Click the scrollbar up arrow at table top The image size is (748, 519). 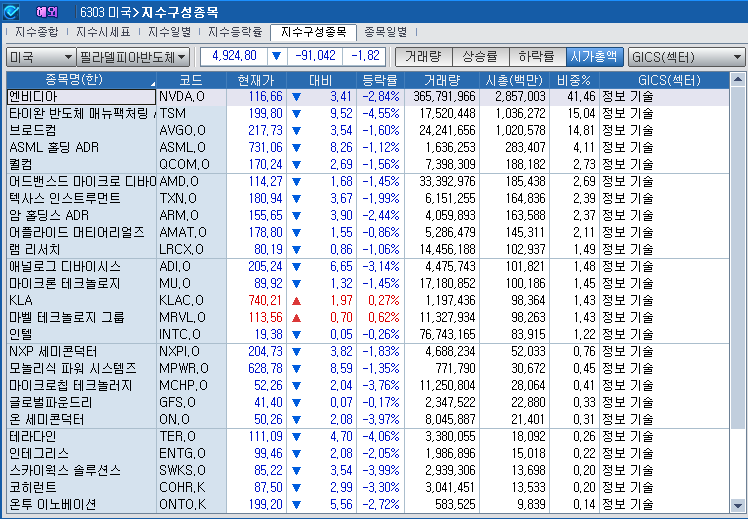click(x=739, y=79)
